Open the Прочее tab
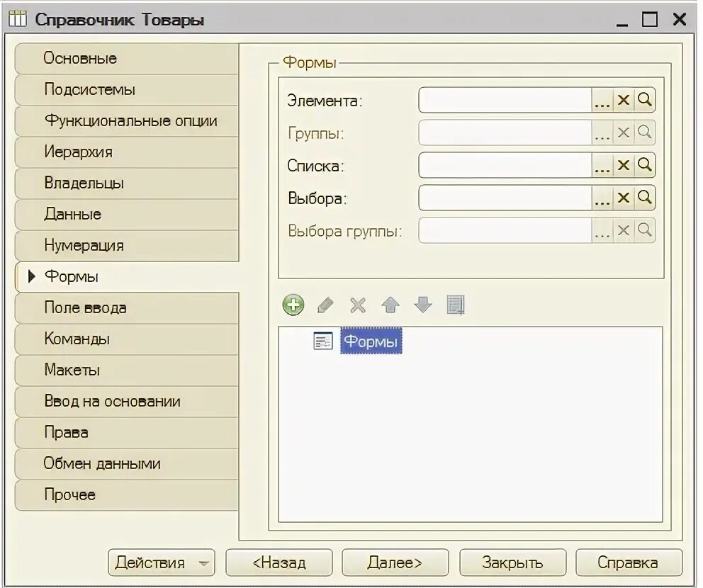Image resolution: width=703 pixels, height=588 pixels. pos(127,494)
